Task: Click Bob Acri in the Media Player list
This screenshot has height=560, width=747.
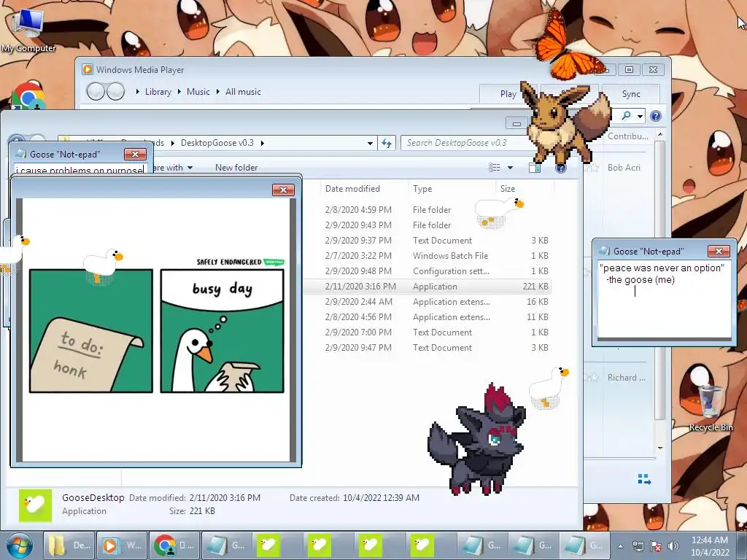Action: 624,168
